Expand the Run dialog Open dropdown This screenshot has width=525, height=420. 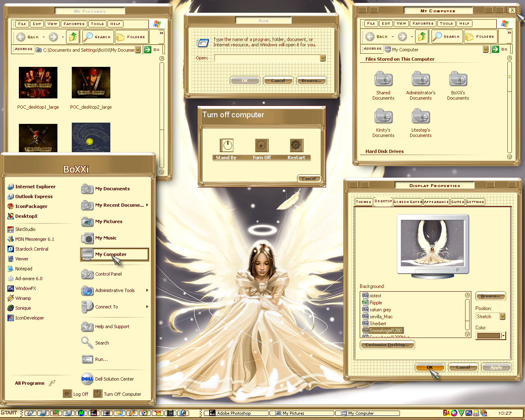[x=323, y=58]
